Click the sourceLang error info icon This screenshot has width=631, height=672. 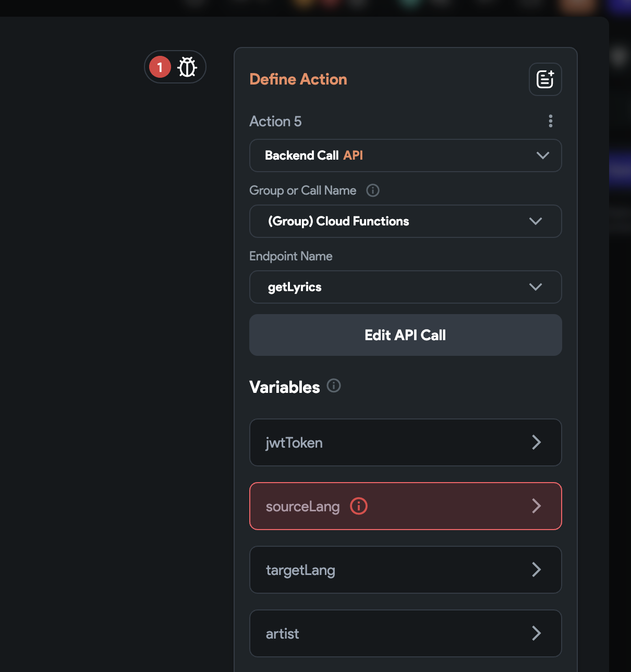(x=358, y=506)
